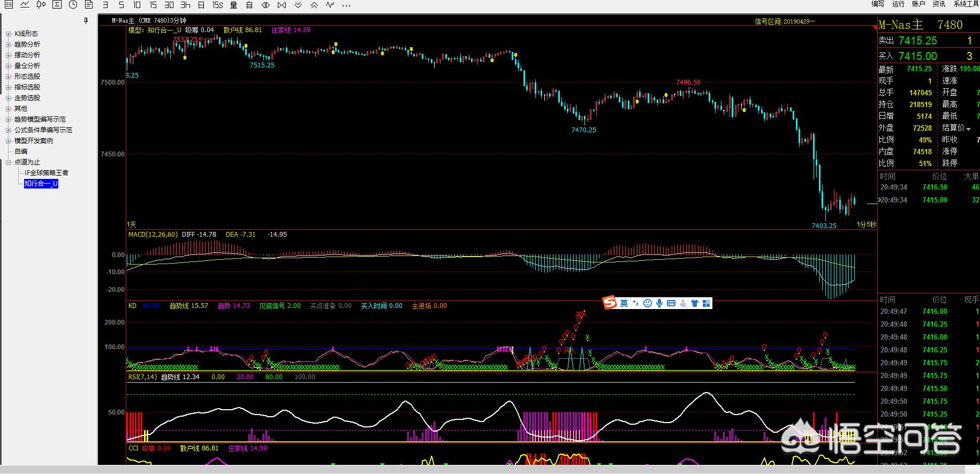Switch to the candlestick chart icon
Viewport: 980px width, 474px height.
tap(41, 5)
